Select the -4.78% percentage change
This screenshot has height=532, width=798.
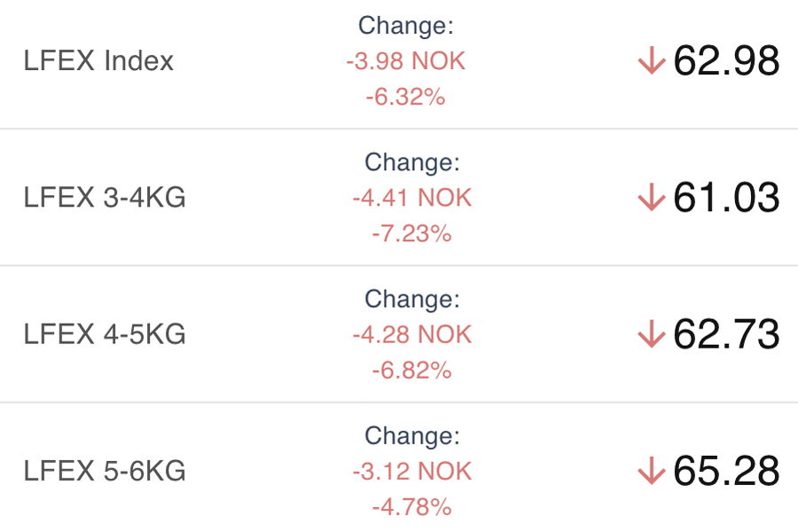point(412,506)
